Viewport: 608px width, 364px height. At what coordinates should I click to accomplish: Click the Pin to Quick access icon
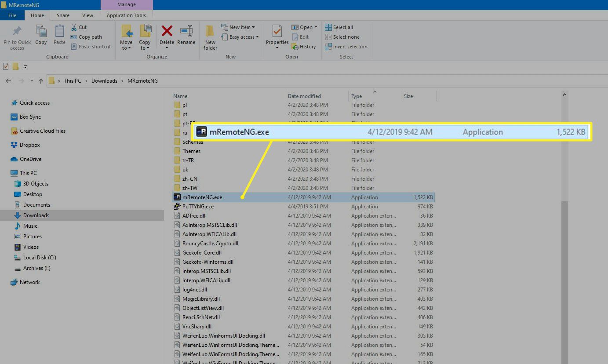[x=17, y=31]
